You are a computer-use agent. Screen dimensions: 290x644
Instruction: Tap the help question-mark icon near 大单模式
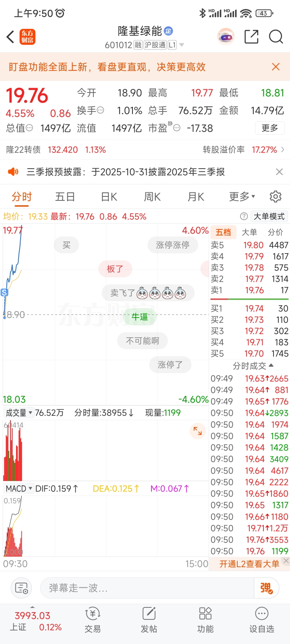pyautogui.click(x=244, y=217)
